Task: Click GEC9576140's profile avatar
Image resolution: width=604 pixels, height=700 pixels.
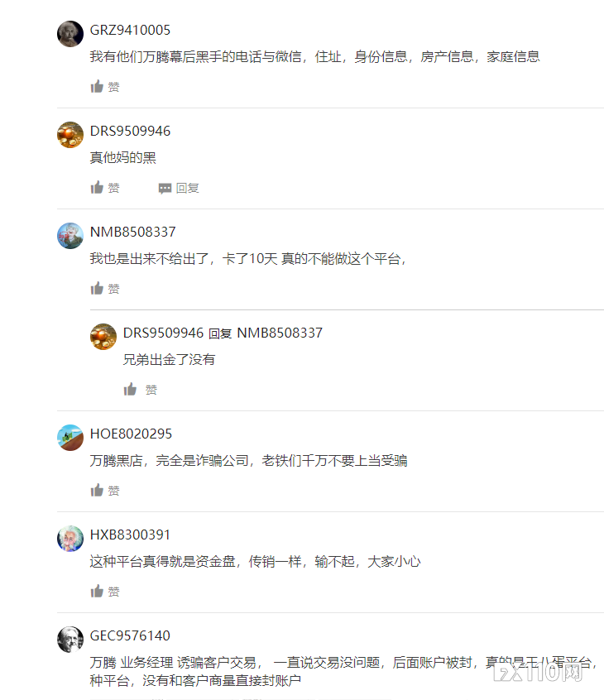Action: tap(70, 639)
